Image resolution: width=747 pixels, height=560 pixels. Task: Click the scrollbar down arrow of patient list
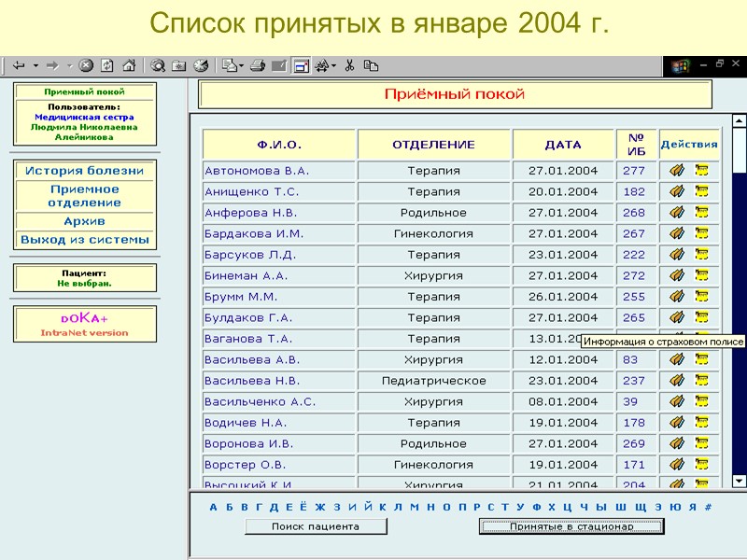point(739,481)
